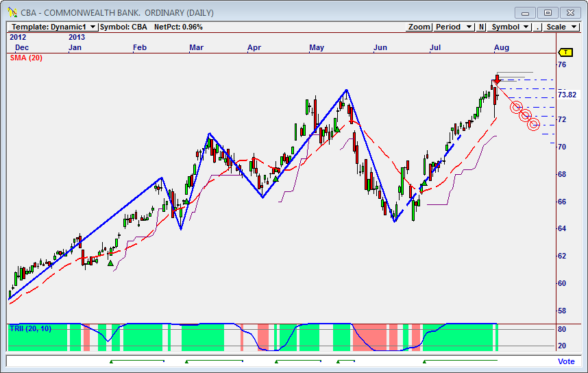This screenshot has height=373, width=588.
Task: Click the Dec month label
Action: pyautogui.click(x=22, y=48)
